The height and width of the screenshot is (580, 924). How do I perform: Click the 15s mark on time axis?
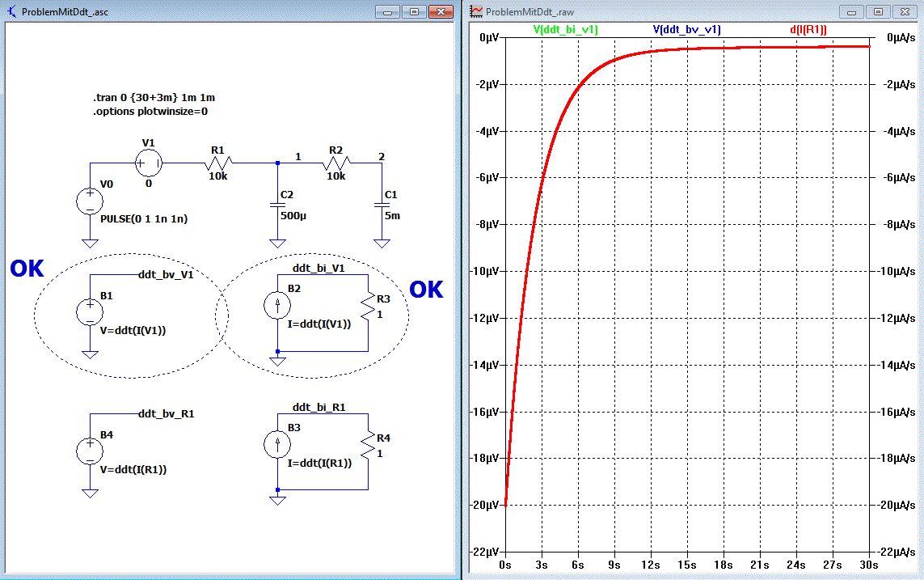(688, 564)
